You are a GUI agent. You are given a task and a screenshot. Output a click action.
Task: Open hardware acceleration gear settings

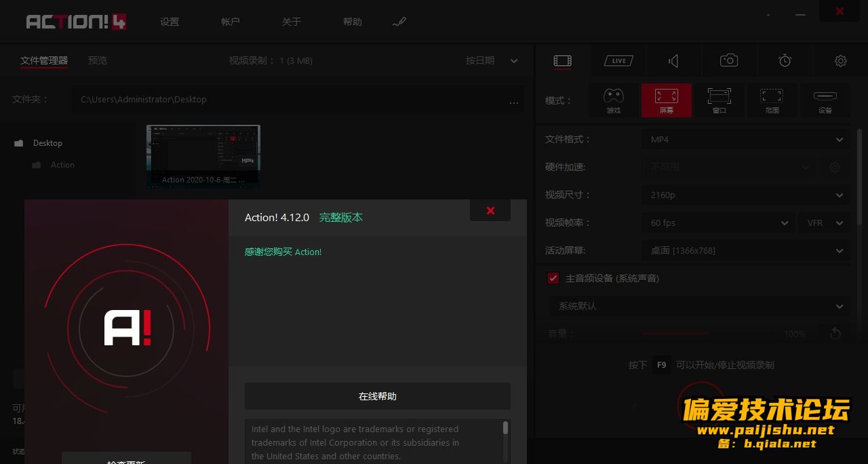coord(835,167)
